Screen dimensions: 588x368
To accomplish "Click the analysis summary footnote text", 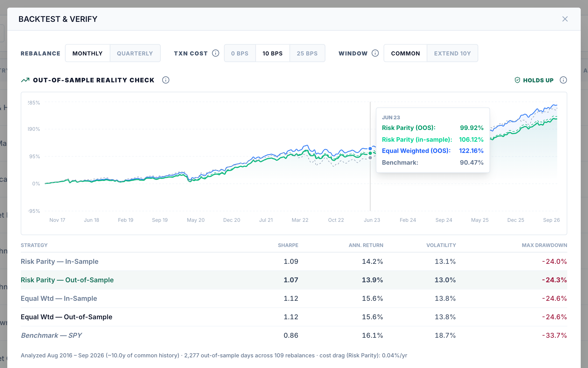I will click(214, 355).
